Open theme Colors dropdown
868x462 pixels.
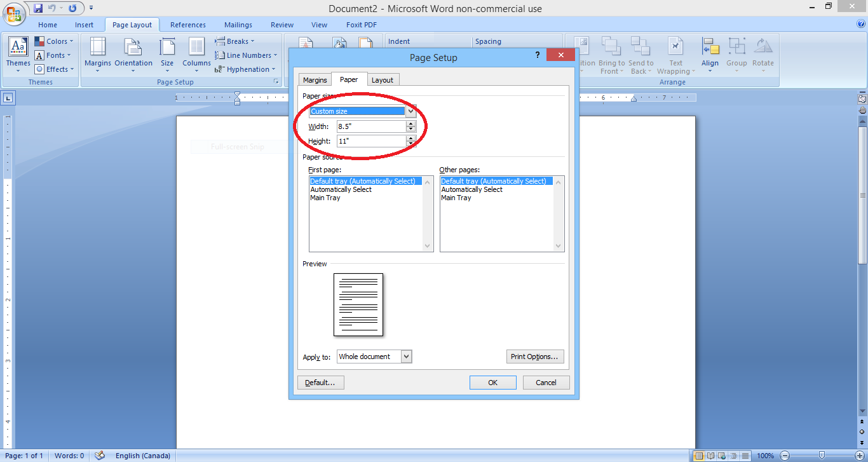pos(55,41)
